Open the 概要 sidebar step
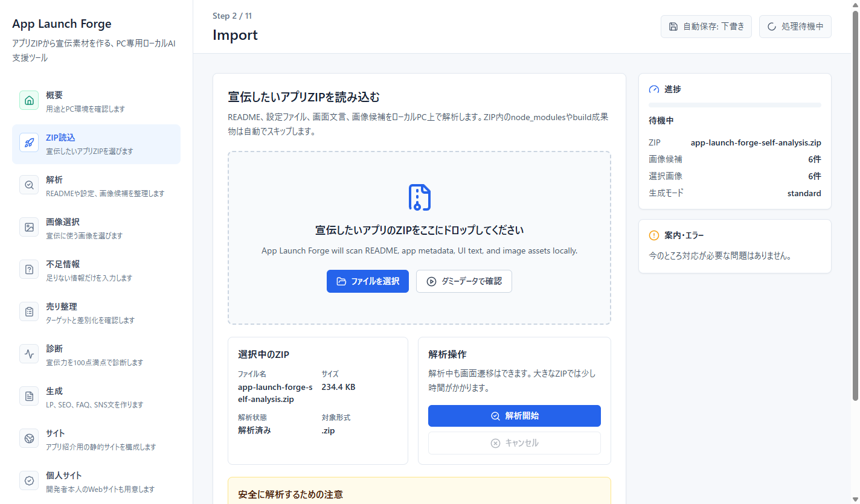860x504 pixels. 96,102
